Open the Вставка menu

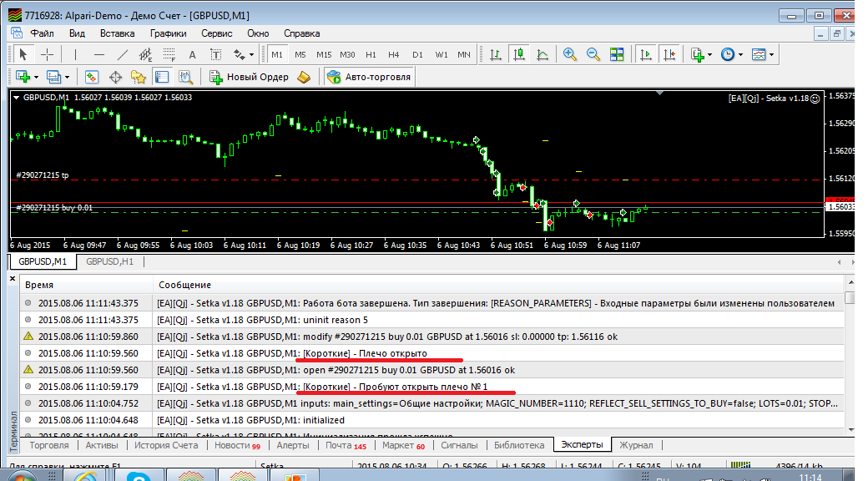[x=118, y=33]
